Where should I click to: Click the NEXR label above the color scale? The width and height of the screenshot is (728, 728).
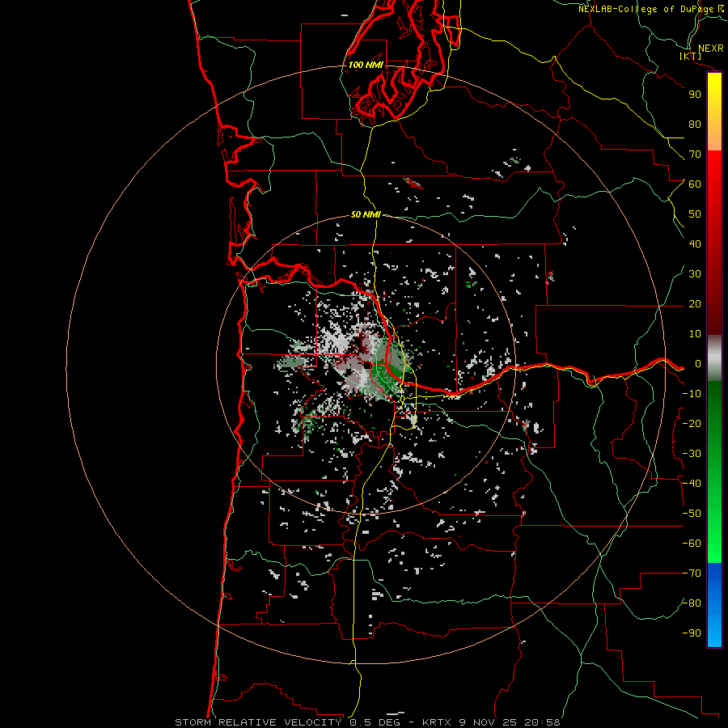click(711, 49)
